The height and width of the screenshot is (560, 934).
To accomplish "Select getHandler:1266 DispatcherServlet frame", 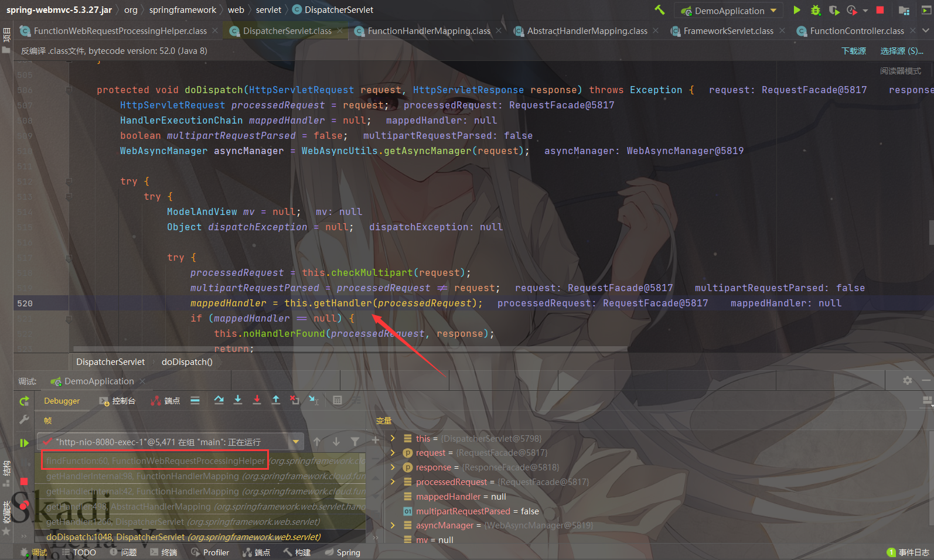I will click(200, 521).
